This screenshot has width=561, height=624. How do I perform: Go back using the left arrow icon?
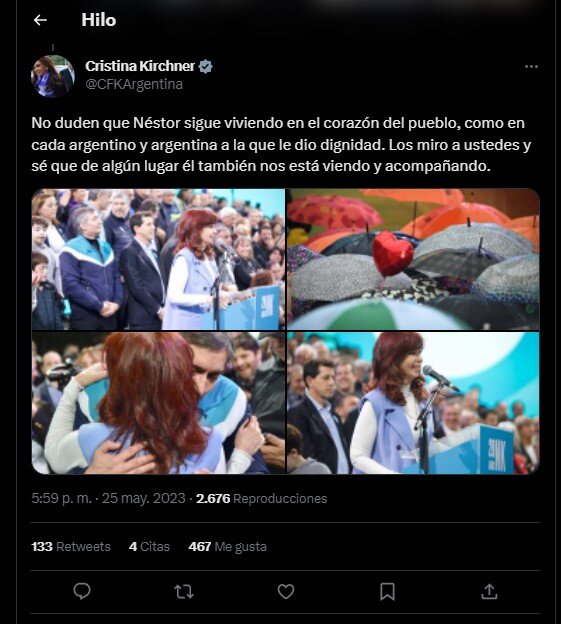40,20
